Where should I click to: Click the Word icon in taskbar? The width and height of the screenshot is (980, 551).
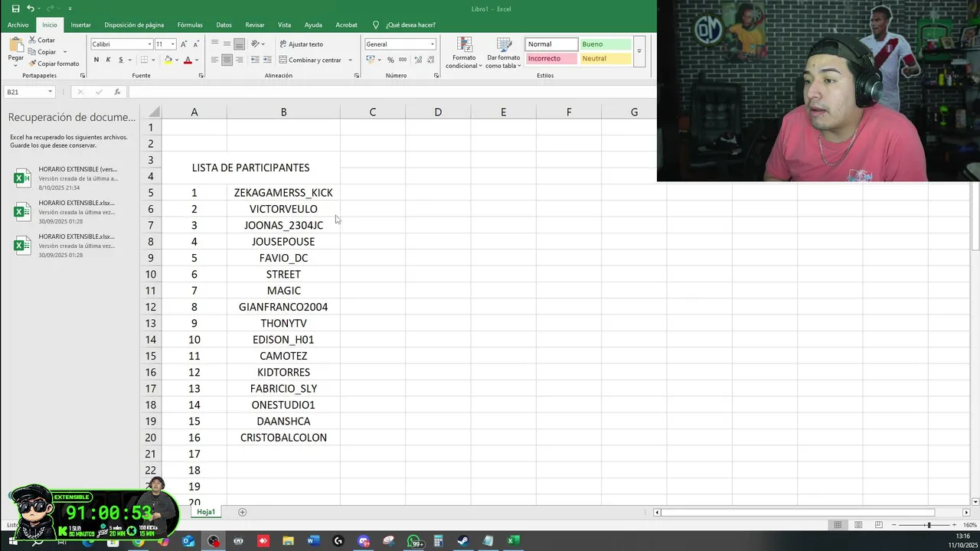[313, 541]
